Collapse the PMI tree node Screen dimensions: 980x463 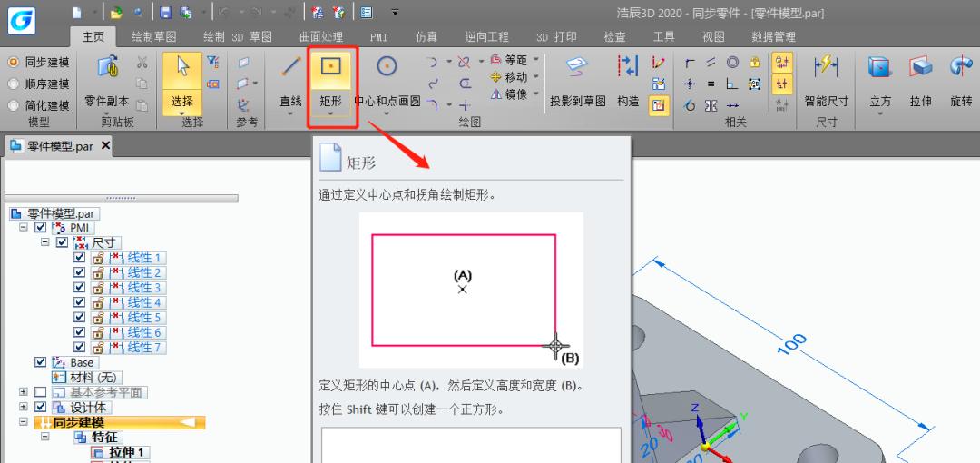tap(24, 227)
